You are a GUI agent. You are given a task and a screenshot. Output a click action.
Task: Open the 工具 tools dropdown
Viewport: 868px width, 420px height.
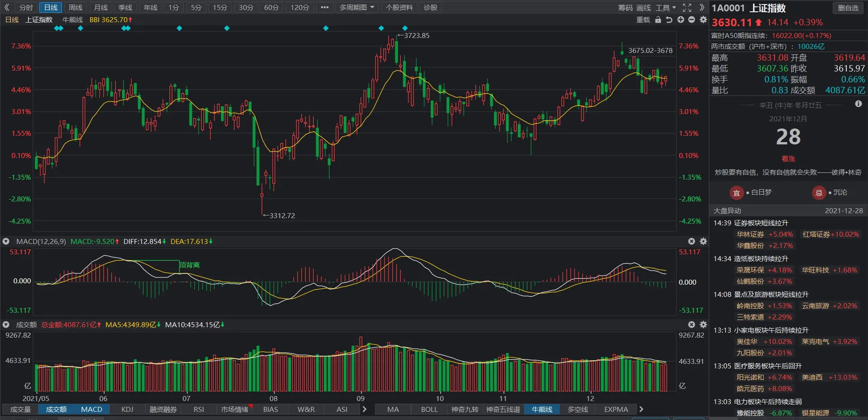tap(665, 8)
